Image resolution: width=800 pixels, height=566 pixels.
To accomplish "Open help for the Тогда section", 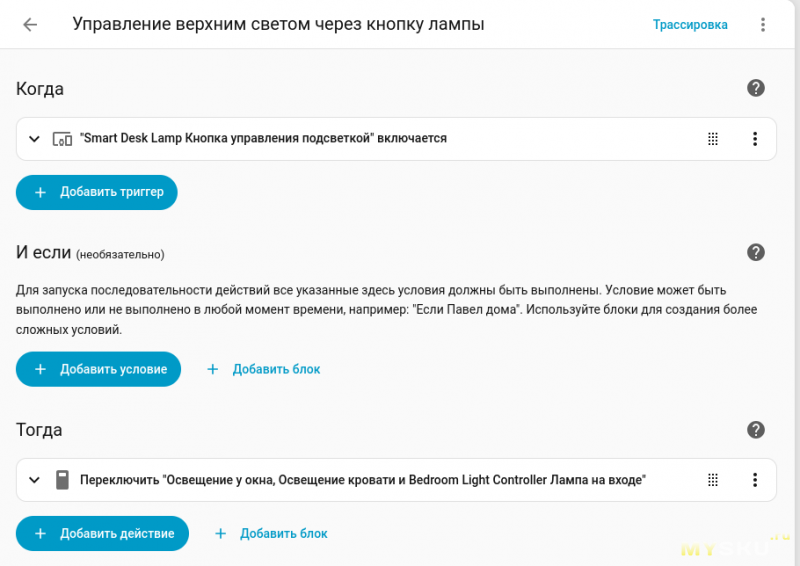I will (756, 430).
